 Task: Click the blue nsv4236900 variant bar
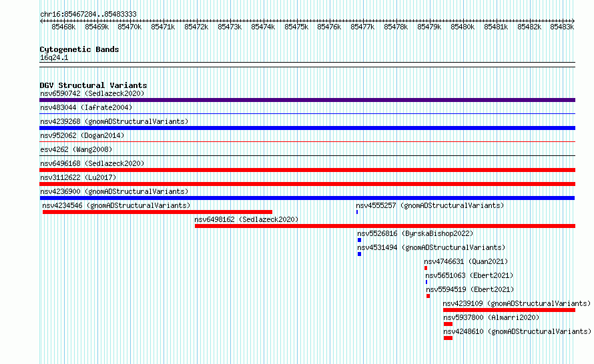[x=307, y=198]
